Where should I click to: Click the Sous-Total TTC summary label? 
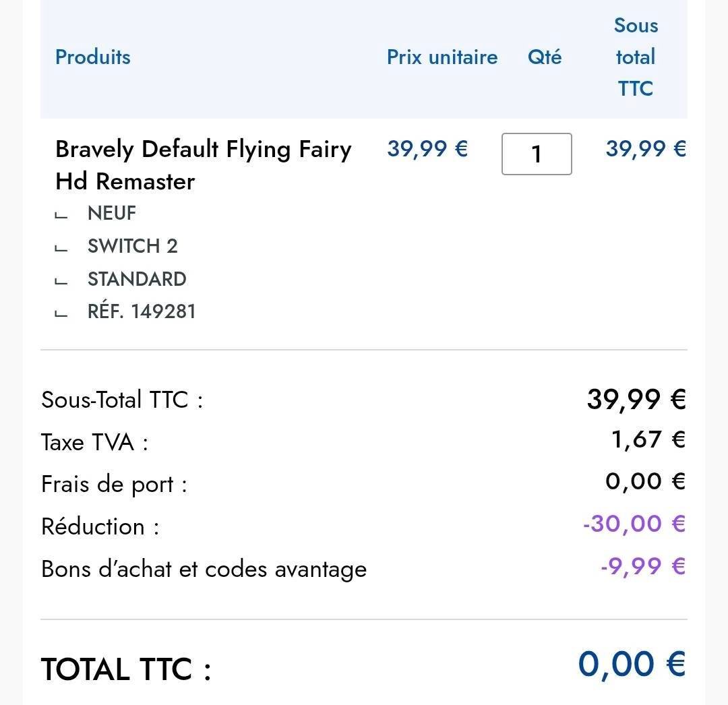click(122, 400)
